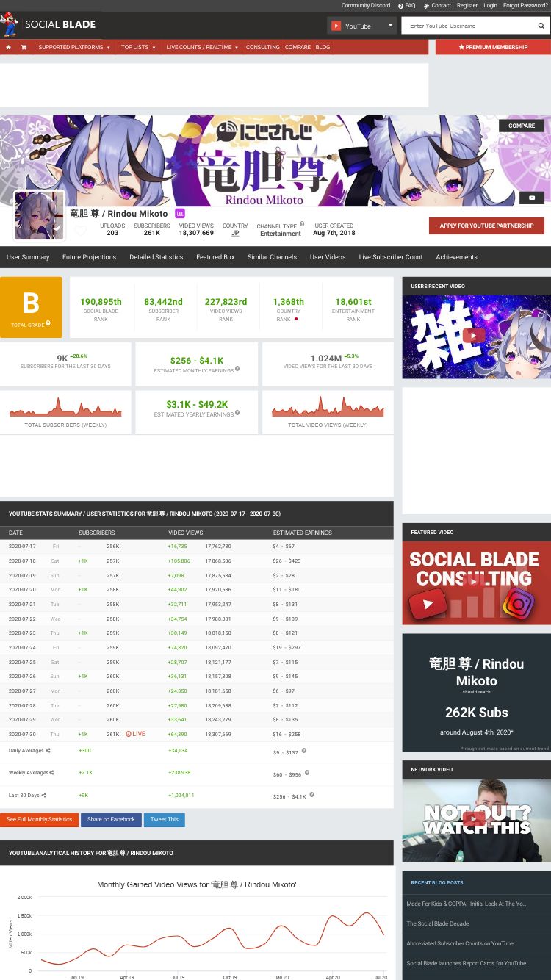The image size is (551, 980).
Task: Click the help icon by Estimated Yearly Earnings
Action: (x=237, y=413)
